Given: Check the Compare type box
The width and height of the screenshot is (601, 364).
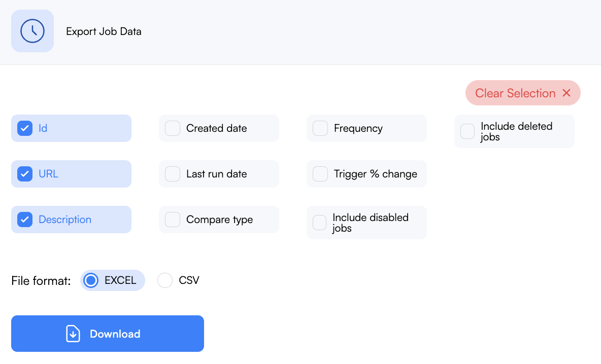Looking at the screenshot, I should point(173,220).
